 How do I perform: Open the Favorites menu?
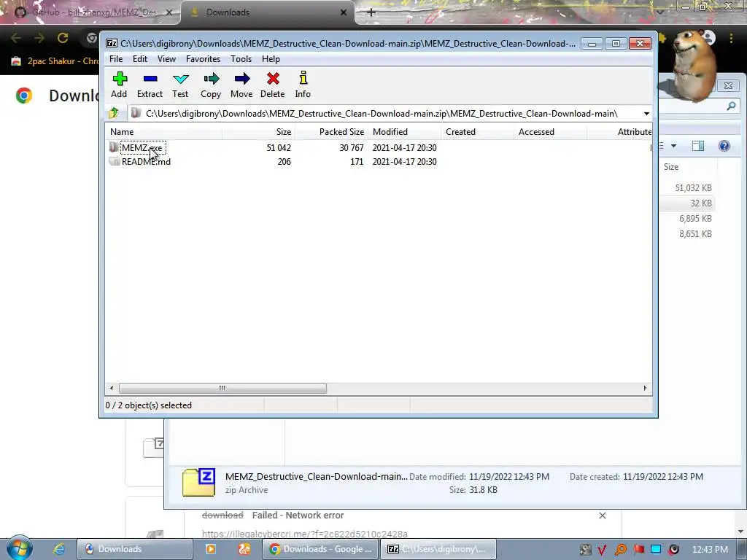tap(203, 58)
